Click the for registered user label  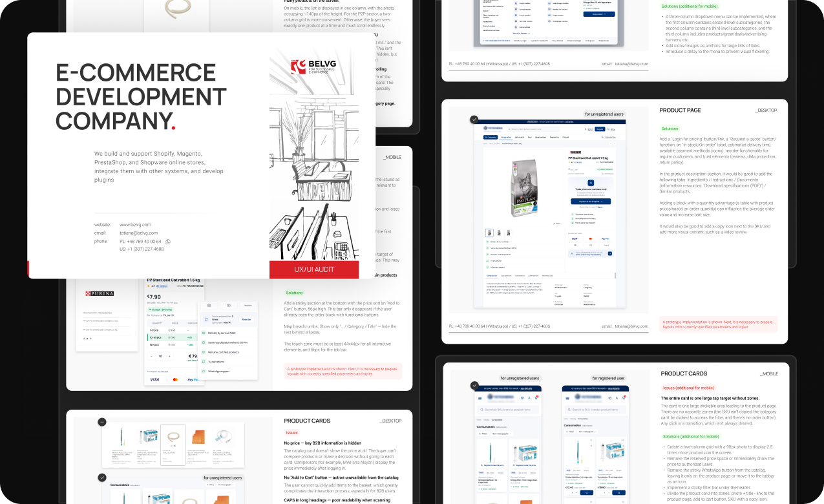(608, 378)
